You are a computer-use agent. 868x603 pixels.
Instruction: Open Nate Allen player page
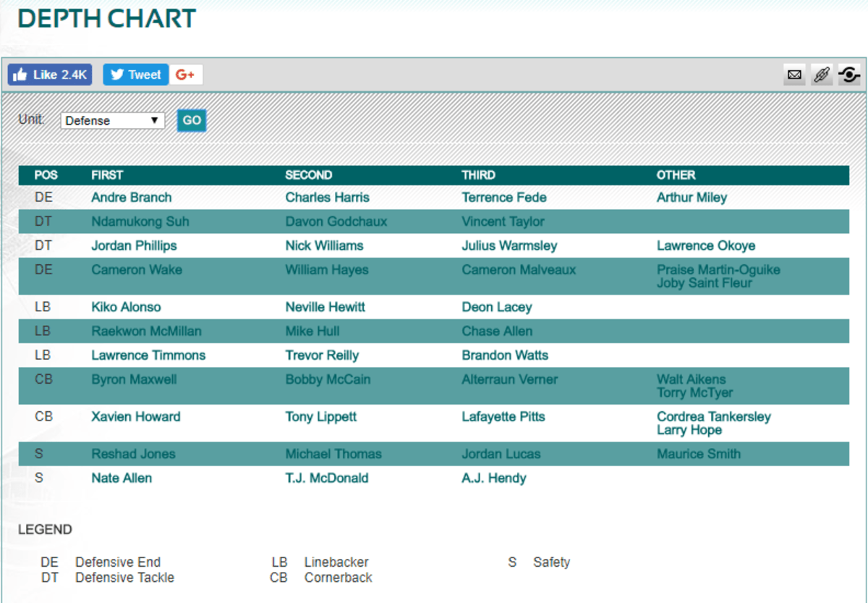[122, 478]
